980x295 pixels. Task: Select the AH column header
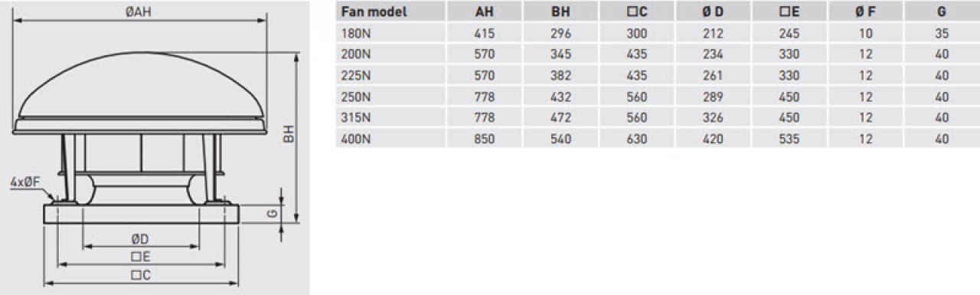tap(485, 12)
